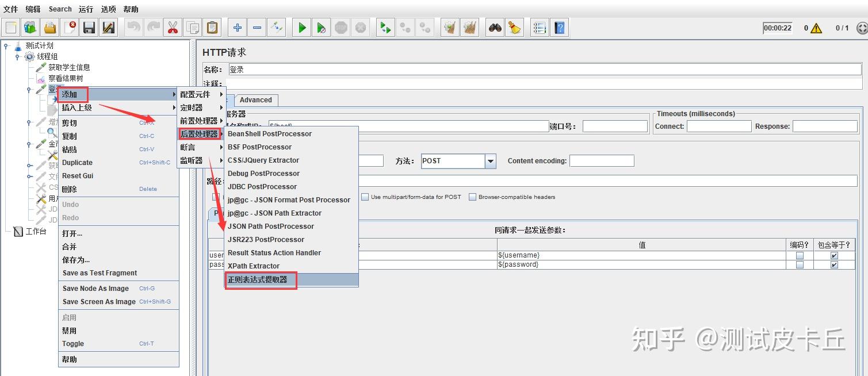Click the Clear All results toolbar icon
This screenshot has height=376, width=868.
pyautogui.click(x=469, y=27)
